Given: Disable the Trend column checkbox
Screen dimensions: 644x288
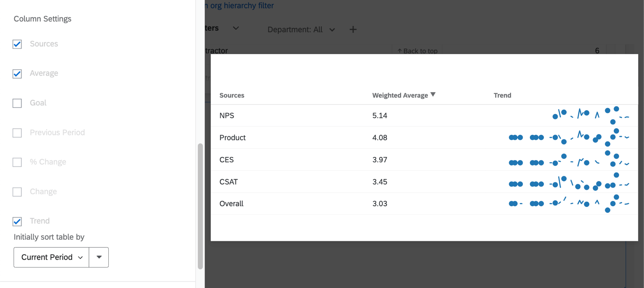Looking at the screenshot, I should coord(17,221).
